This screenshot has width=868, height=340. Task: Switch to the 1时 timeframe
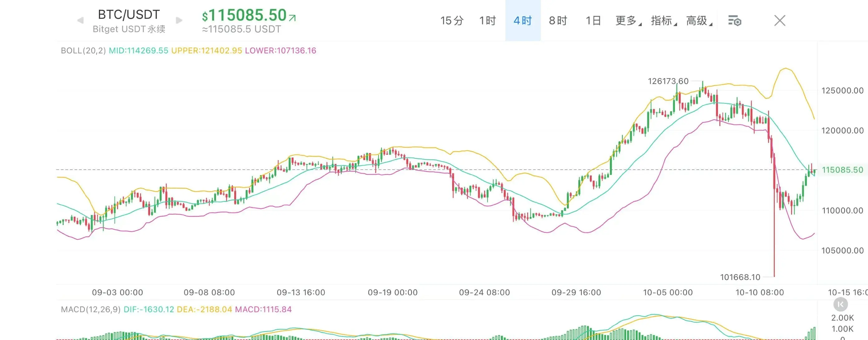(x=488, y=21)
